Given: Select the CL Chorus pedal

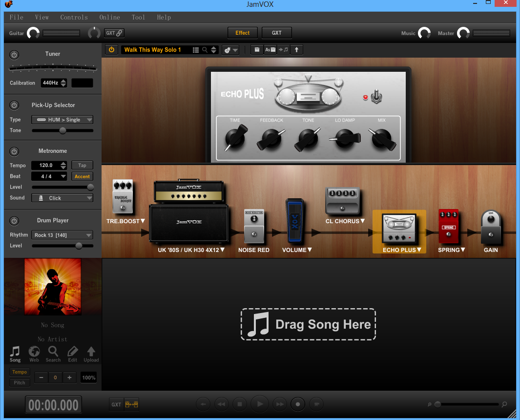Looking at the screenshot, I should (x=343, y=201).
